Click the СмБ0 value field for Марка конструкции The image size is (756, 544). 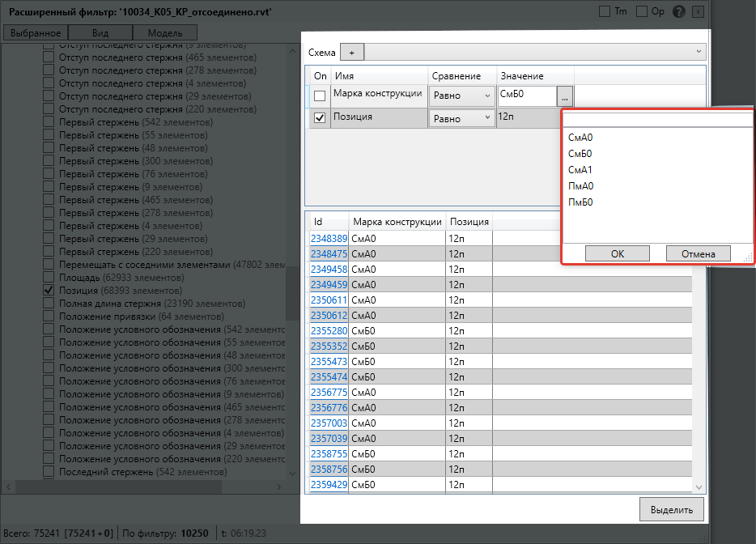tap(527, 96)
